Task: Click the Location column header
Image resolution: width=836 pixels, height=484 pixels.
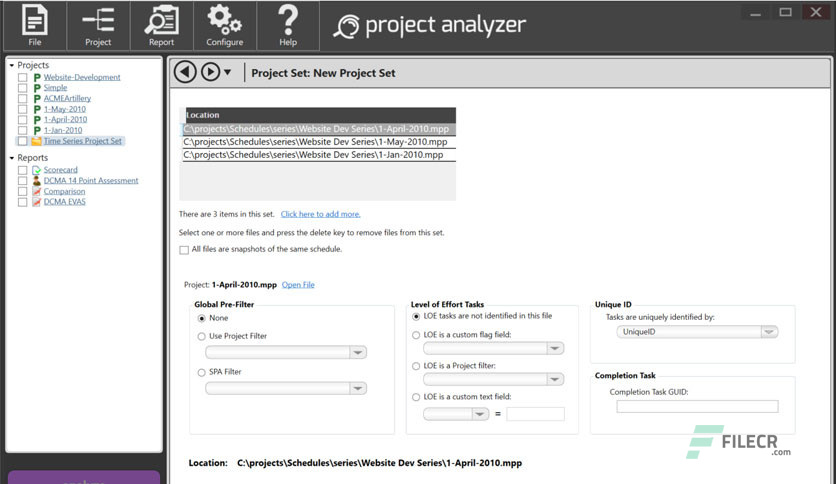Action: click(319, 115)
